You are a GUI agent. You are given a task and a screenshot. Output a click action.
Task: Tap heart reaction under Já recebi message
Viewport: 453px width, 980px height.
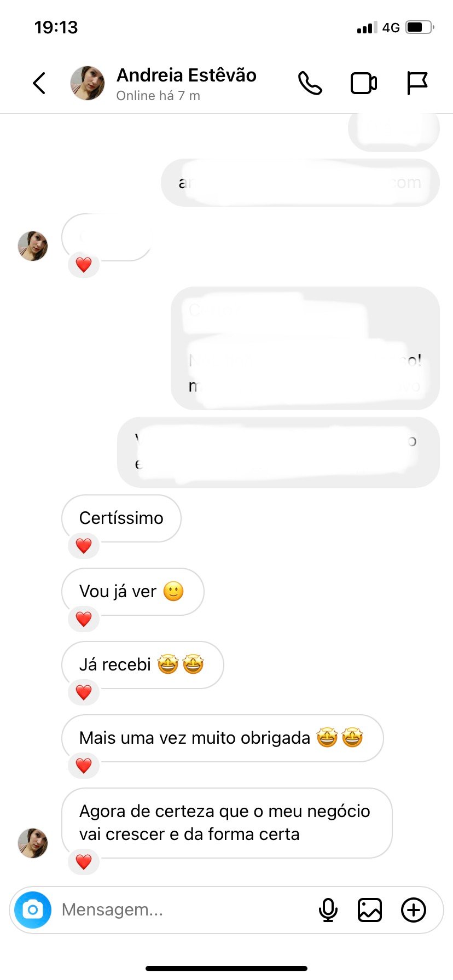tap(84, 692)
